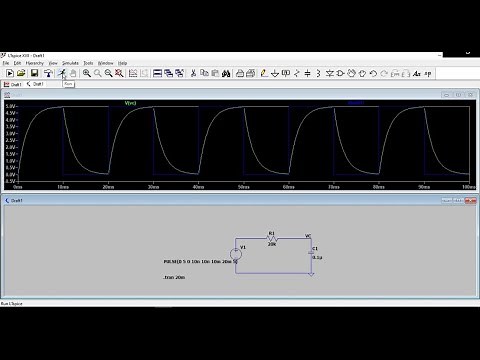The width and height of the screenshot is (480, 360).
Task: Click the ground symbol in schematic
Action: point(311,274)
